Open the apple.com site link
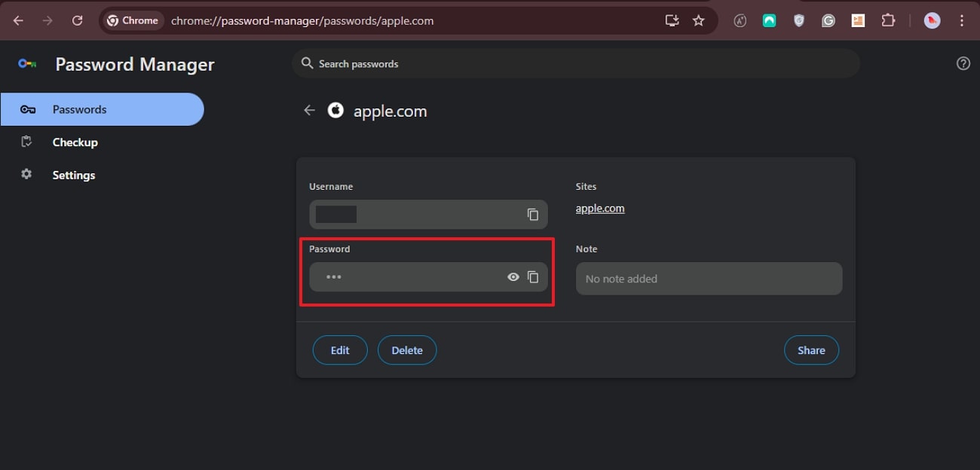 (600, 209)
